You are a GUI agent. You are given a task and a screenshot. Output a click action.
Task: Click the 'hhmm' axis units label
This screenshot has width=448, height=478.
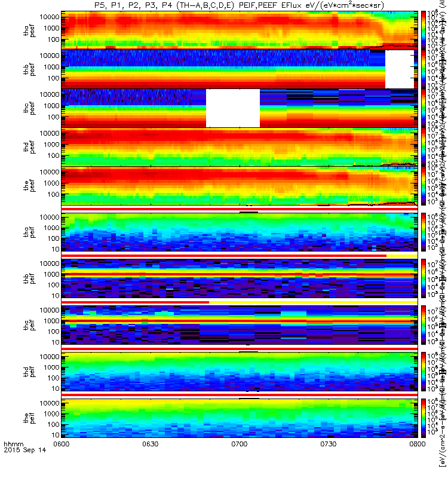click(x=13, y=444)
